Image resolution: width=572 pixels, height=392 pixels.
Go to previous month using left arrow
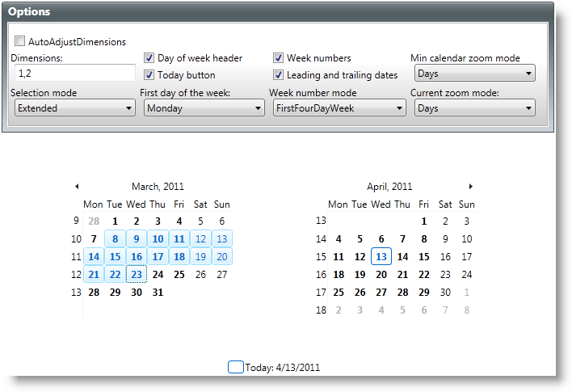[x=77, y=186]
